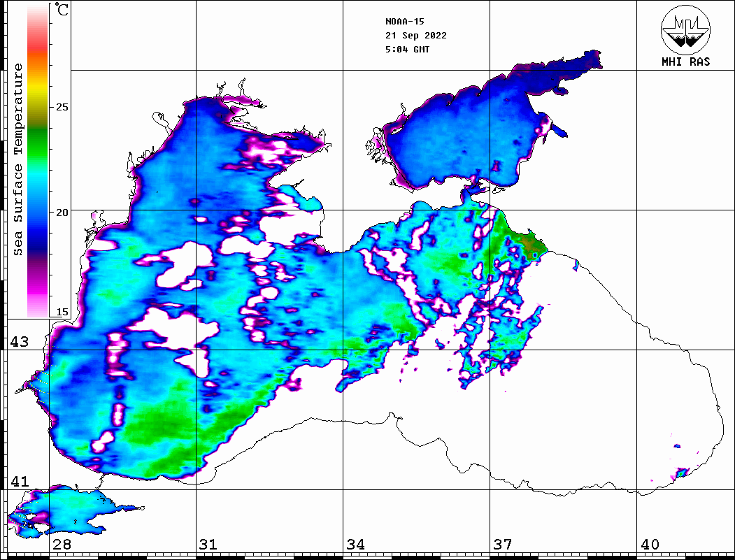Click the longitude label '34'

355,544
